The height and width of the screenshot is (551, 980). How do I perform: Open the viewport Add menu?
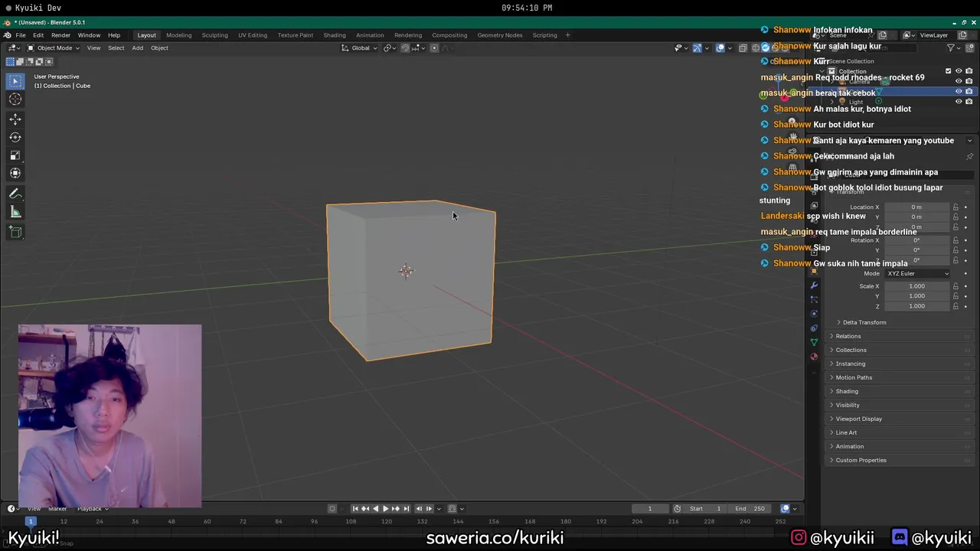click(137, 47)
